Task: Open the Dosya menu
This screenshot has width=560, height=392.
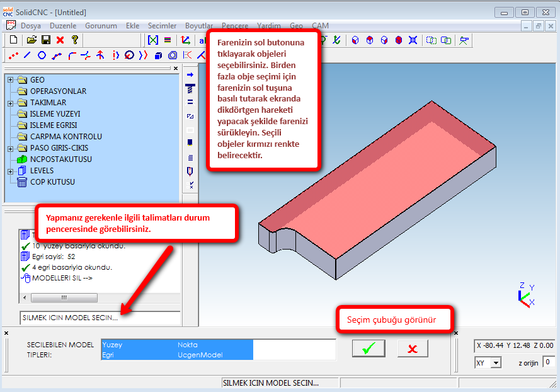Action: (31, 26)
